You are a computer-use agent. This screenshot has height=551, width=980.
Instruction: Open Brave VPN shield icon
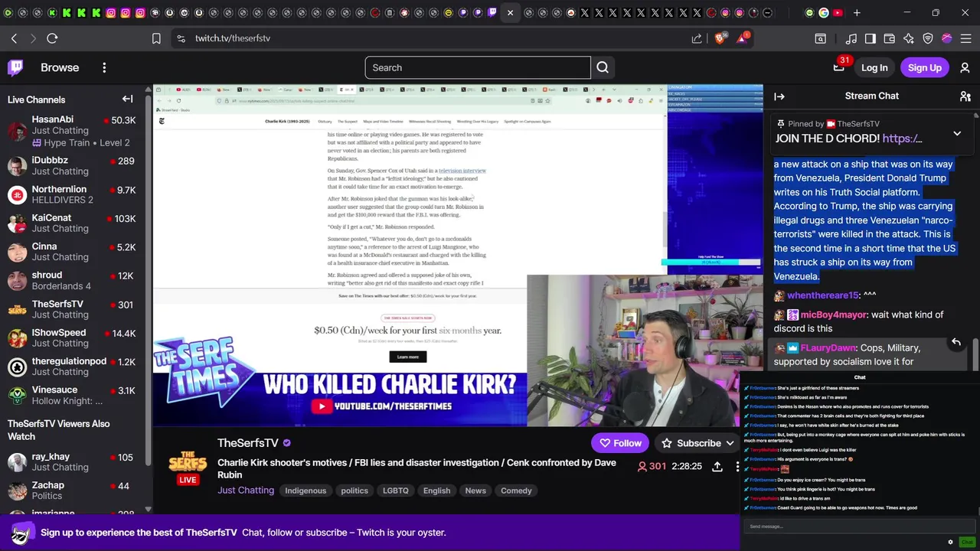point(928,38)
